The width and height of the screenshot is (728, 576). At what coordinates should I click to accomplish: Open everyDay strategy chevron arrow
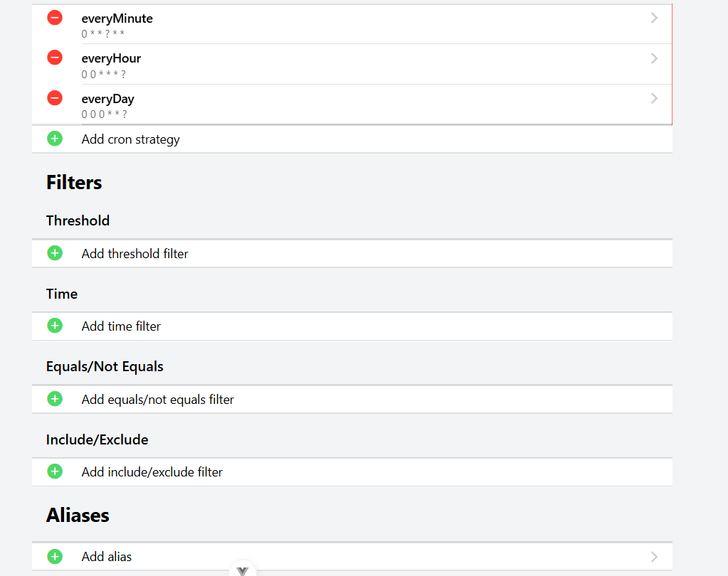point(654,99)
